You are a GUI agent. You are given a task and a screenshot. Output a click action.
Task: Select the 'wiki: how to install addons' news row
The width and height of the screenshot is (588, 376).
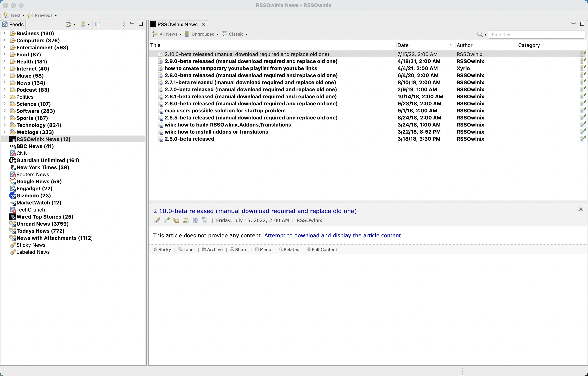368,132
